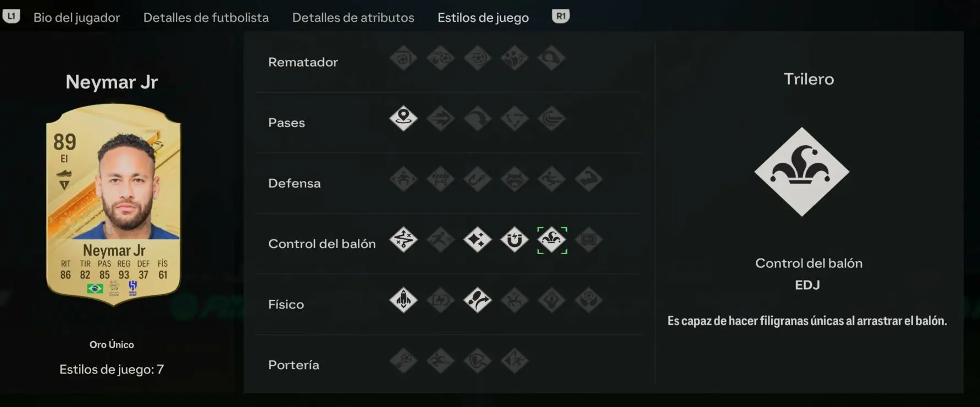The image size is (980, 407).
Task: Select the curved arrow icon in Pases
Action: [x=477, y=118]
